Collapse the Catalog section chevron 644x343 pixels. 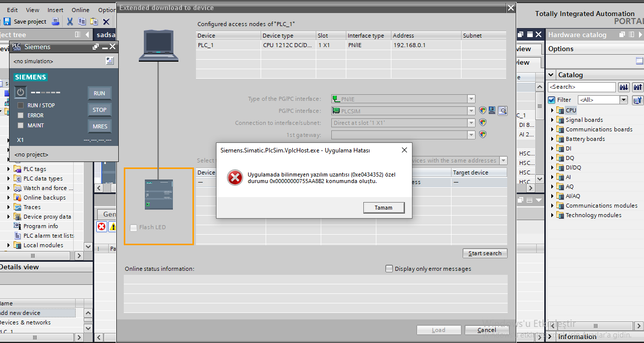(552, 75)
